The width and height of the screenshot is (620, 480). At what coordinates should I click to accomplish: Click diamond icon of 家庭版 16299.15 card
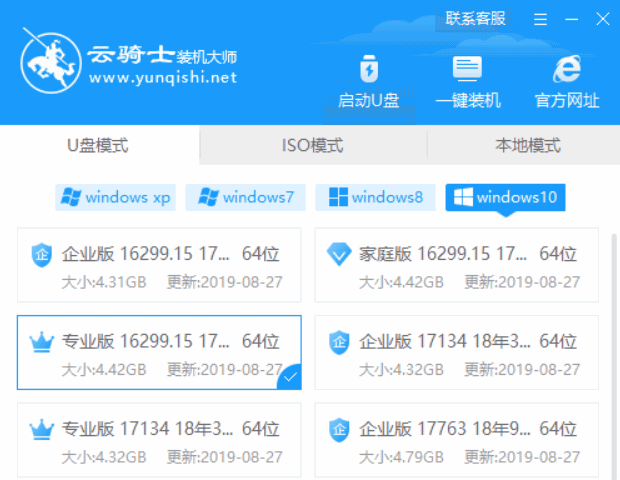click(339, 254)
